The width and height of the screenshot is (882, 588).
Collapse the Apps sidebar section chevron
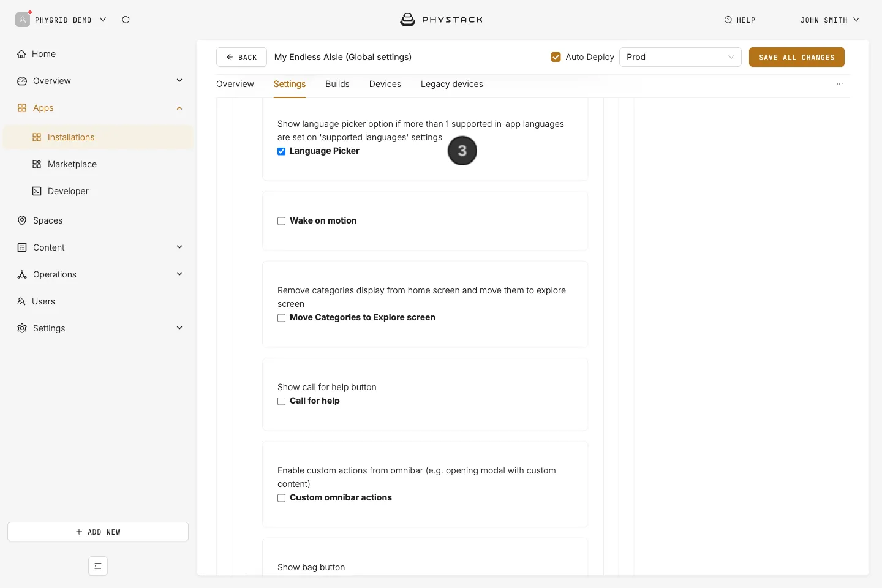pyautogui.click(x=179, y=108)
